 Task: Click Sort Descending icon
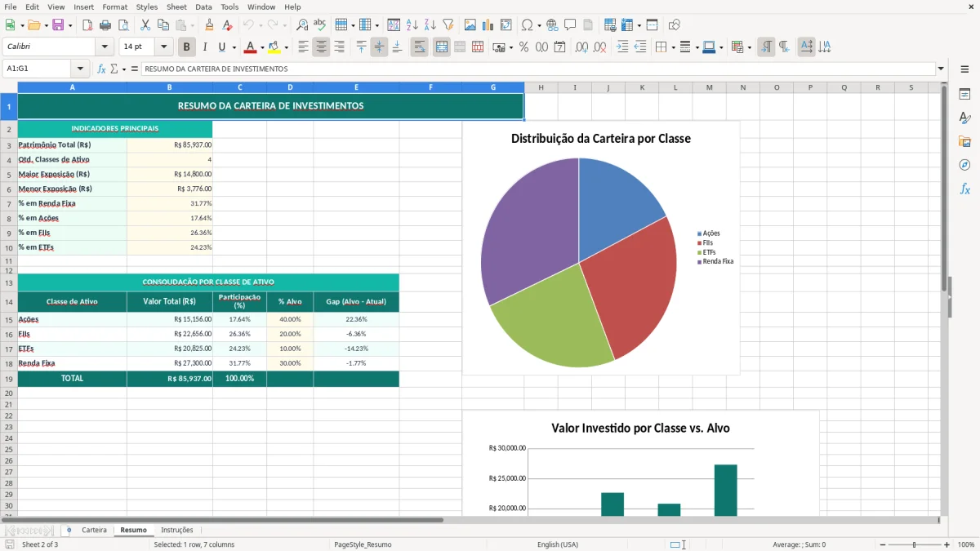(x=430, y=25)
